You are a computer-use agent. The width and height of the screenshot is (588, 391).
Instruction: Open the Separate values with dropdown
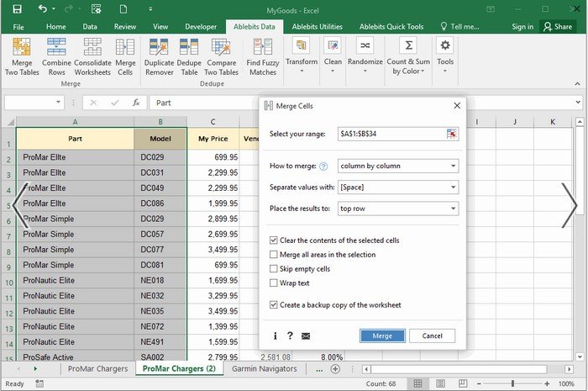coord(398,188)
